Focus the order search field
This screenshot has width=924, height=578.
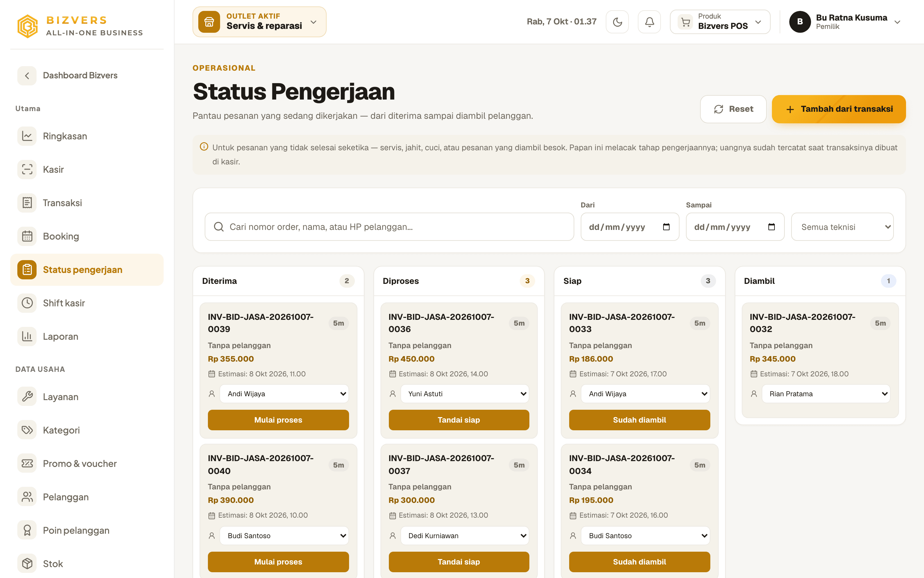(x=389, y=227)
